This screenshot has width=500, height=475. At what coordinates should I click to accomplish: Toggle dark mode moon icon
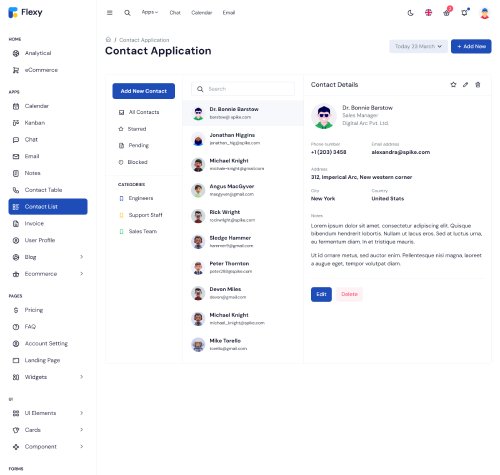coord(410,13)
